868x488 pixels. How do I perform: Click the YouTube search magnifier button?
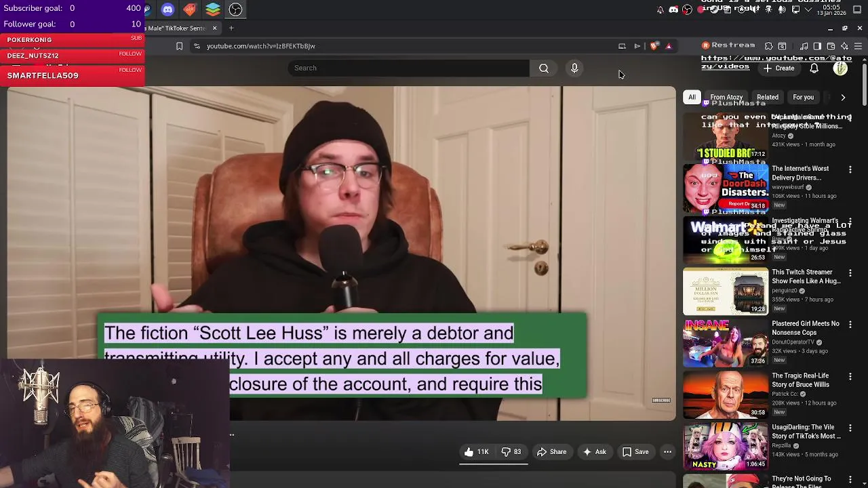click(544, 68)
